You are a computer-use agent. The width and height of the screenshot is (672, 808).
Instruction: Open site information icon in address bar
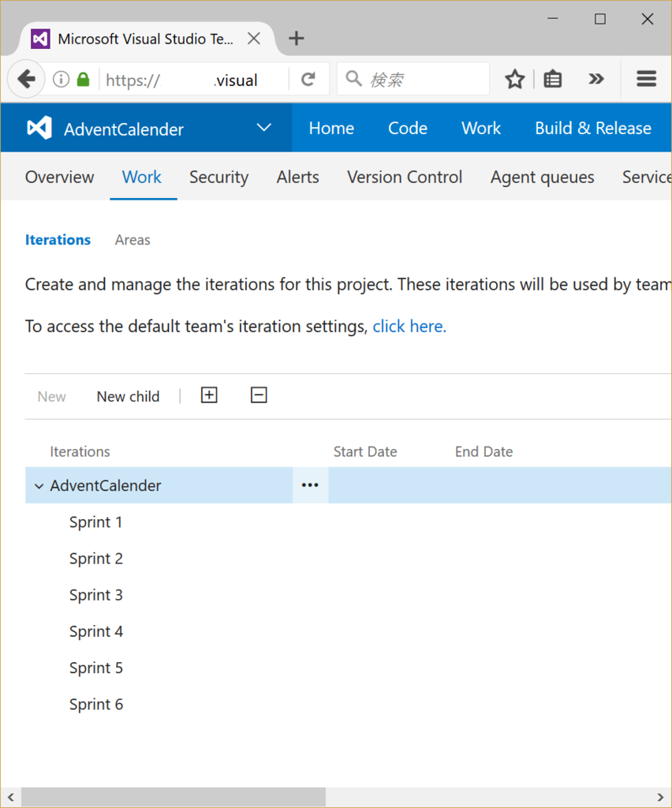point(61,80)
